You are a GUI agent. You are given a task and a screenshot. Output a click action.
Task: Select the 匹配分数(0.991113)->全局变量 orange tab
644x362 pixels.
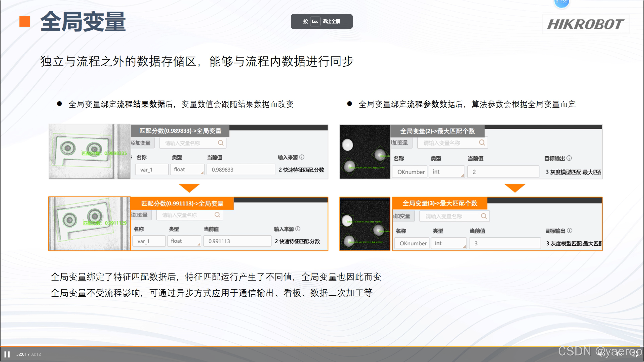(182, 203)
